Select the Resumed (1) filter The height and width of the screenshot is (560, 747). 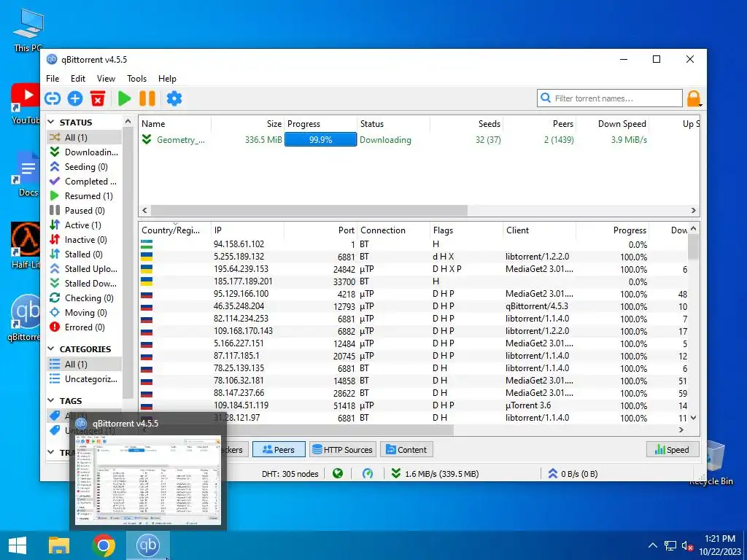84,196
